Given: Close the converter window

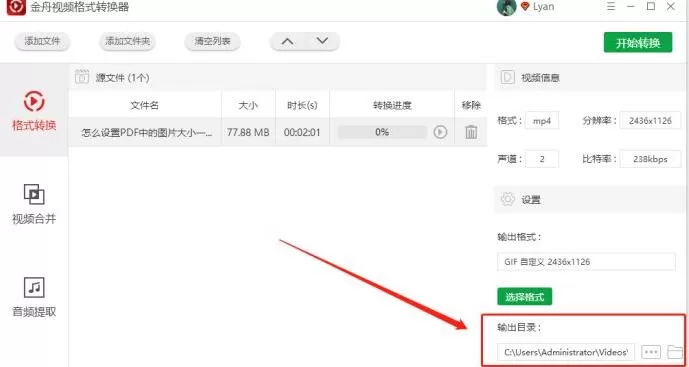Looking at the screenshot, I should 671,7.
